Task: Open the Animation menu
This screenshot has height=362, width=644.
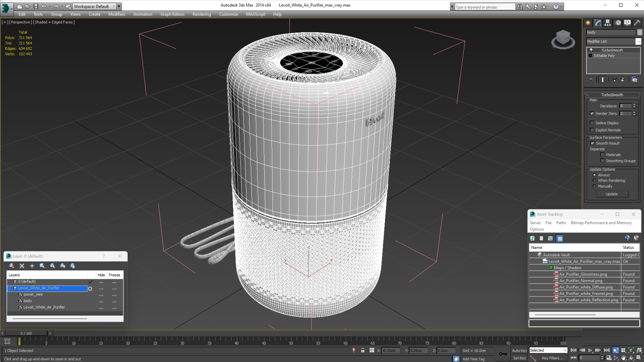Action: [x=142, y=14]
